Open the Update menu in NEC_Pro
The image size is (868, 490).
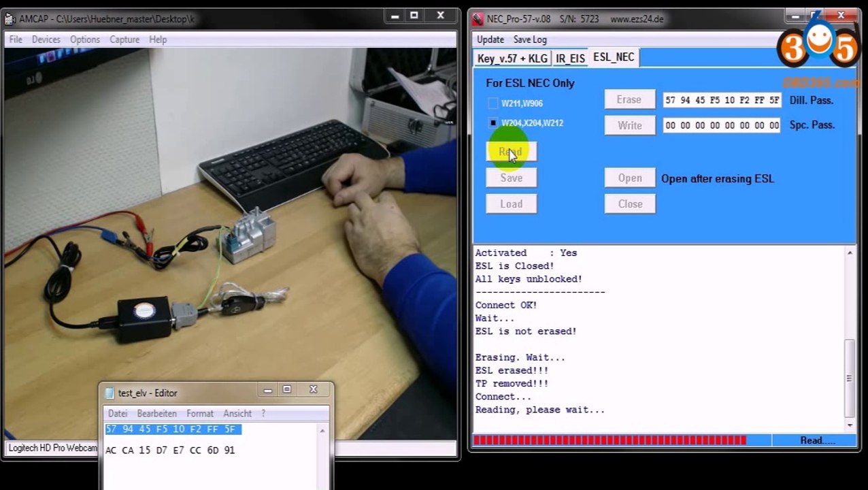point(490,39)
